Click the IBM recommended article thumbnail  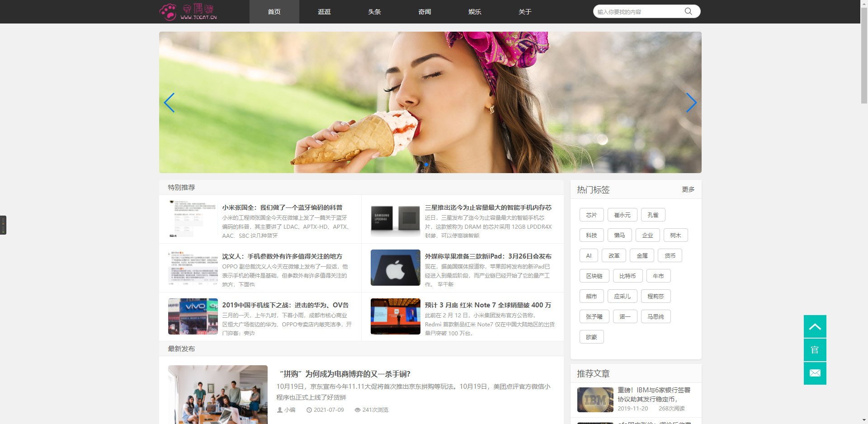pos(595,400)
